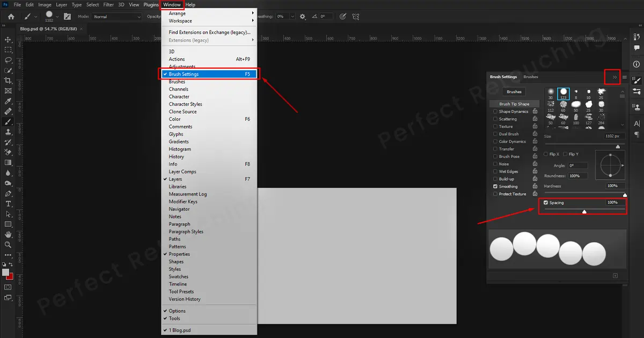This screenshot has width=644, height=338.
Task: Disable the Smoothing option
Action: click(x=495, y=186)
